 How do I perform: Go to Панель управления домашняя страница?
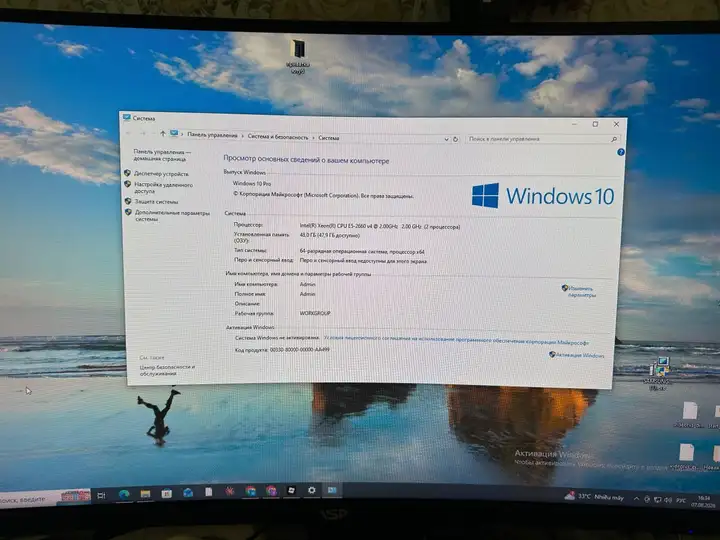point(162,155)
